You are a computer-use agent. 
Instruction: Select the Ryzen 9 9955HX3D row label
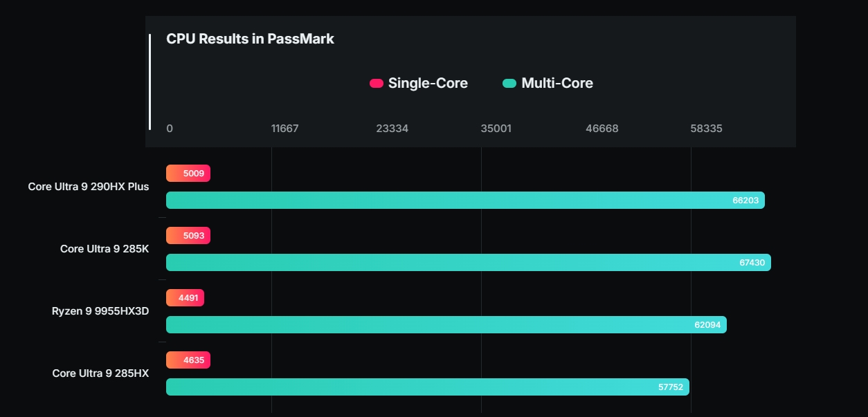(100, 311)
